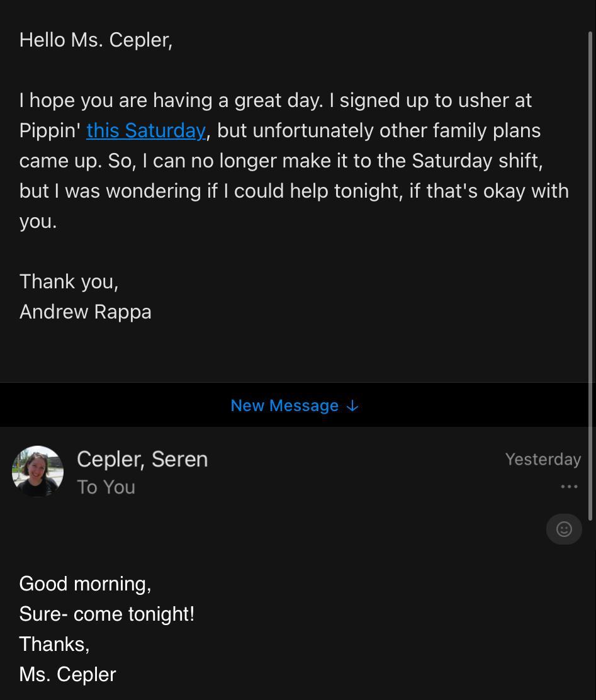Image resolution: width=596 pixels, height=700 pixels.
Task: Click Seren Cepler's profile photo
Action: (x=38, y=471)
